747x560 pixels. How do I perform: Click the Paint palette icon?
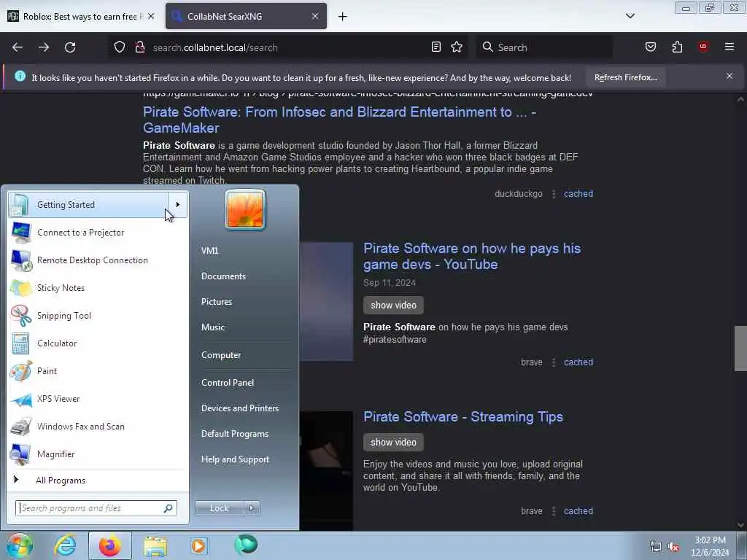point(20,371)
